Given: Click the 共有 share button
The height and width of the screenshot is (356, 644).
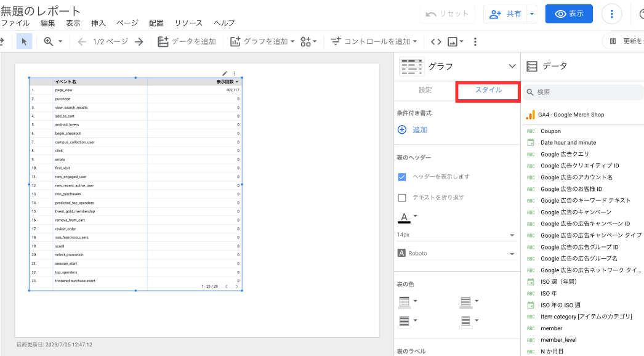Looking at the screenshot, I should 505,14.
